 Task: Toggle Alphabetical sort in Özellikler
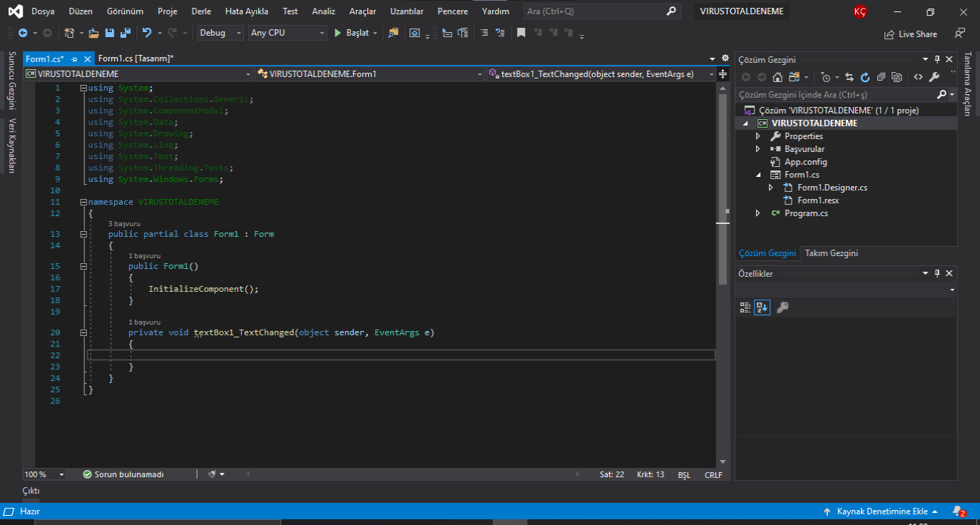click(762, 307)
